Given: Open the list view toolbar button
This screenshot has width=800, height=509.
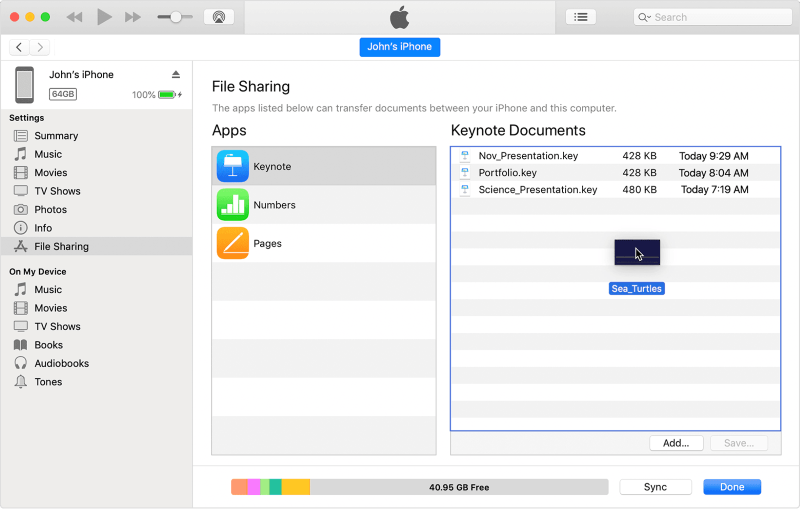Looking at the screenshot, I should pyautogui.click(x=581, y=17).
